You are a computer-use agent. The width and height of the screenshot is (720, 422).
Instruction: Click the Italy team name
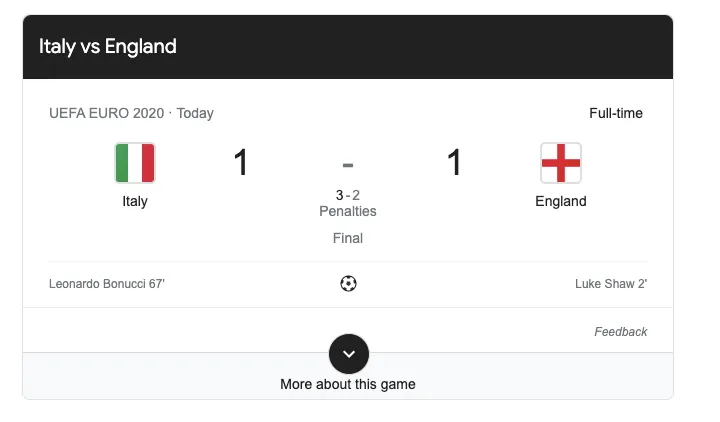click(135, 201)
